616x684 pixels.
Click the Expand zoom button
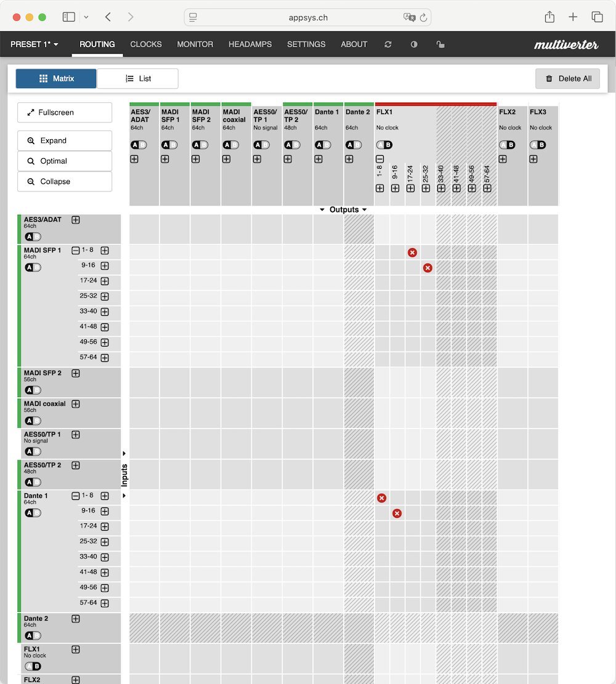[65, 141]
